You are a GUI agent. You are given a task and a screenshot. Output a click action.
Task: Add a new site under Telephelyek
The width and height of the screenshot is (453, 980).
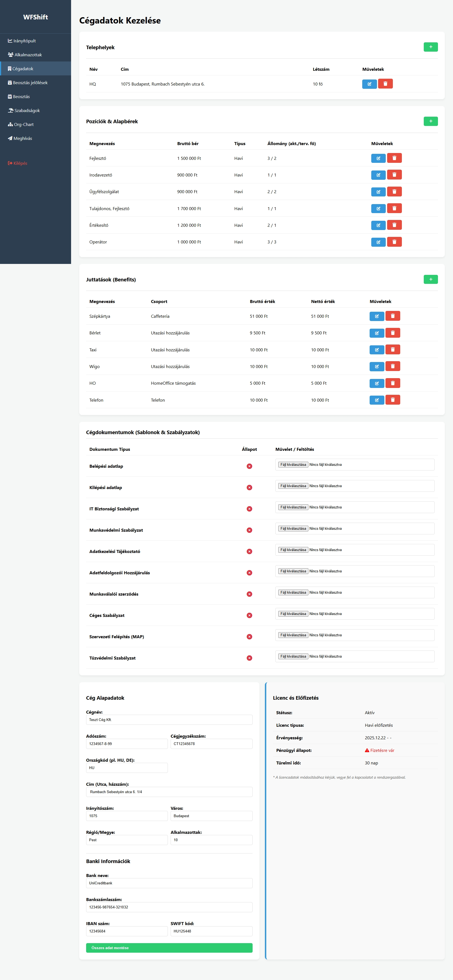[430, 47]
